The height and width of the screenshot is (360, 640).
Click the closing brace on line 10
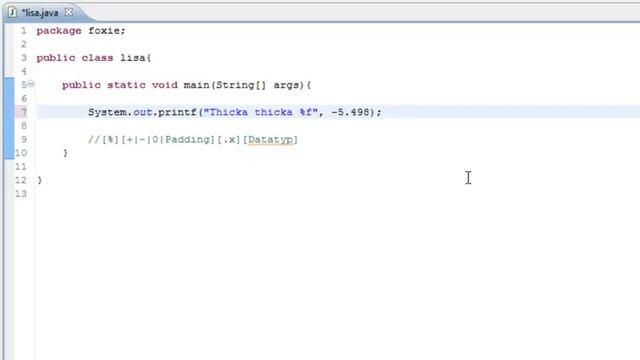(x=65, y=153)
